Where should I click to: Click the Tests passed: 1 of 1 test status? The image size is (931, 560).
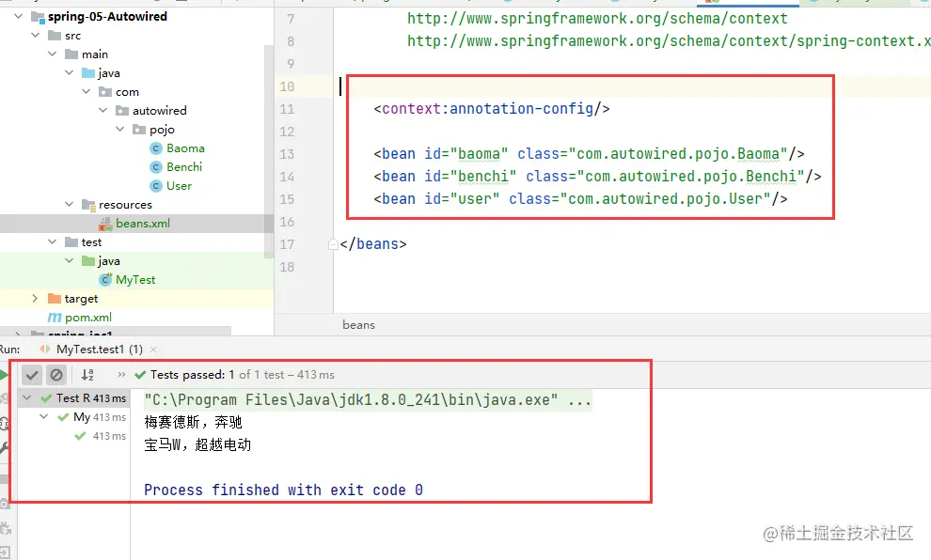(x=243, y=375)
